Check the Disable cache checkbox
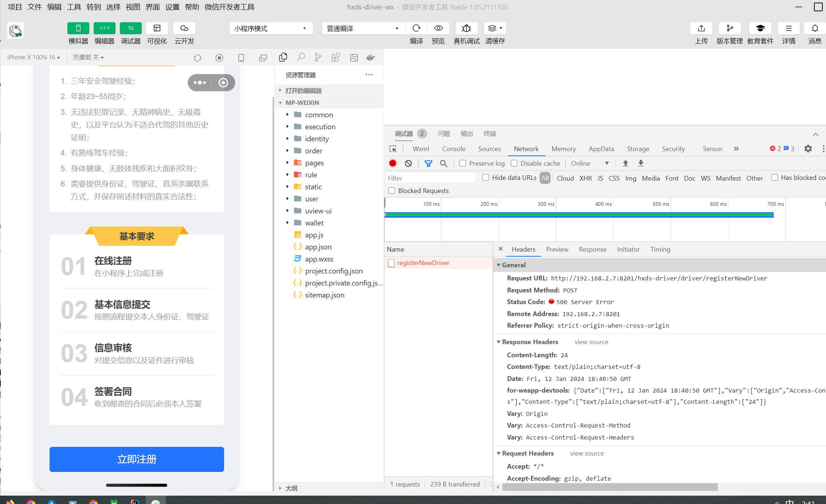 514,164
